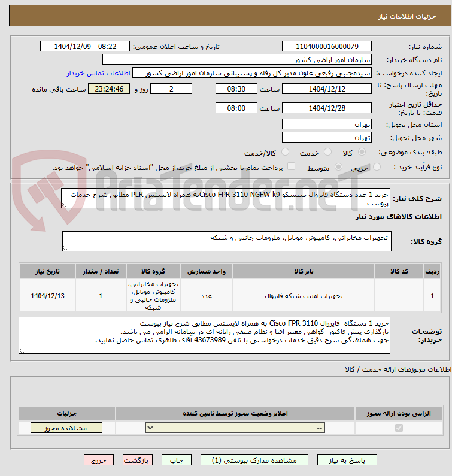Click the ردیف column header
This screenshot has width=452, height=476.
point(432,271)
